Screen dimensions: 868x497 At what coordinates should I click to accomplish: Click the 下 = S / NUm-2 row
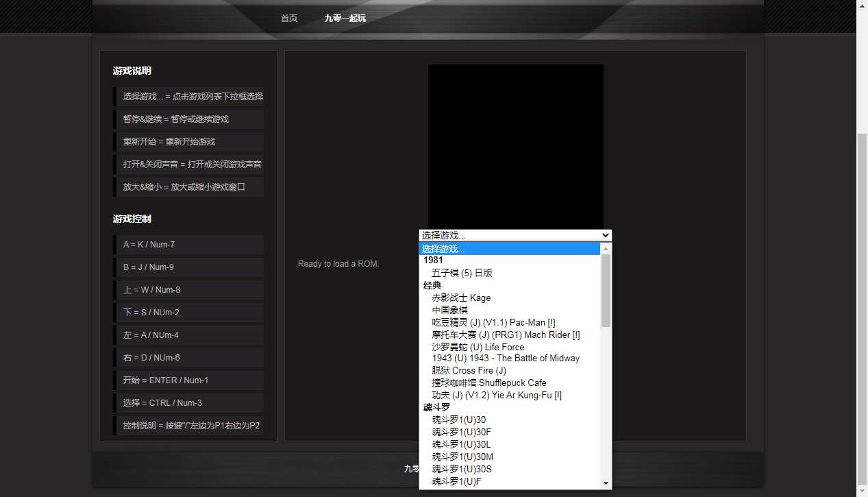[188, 313]
